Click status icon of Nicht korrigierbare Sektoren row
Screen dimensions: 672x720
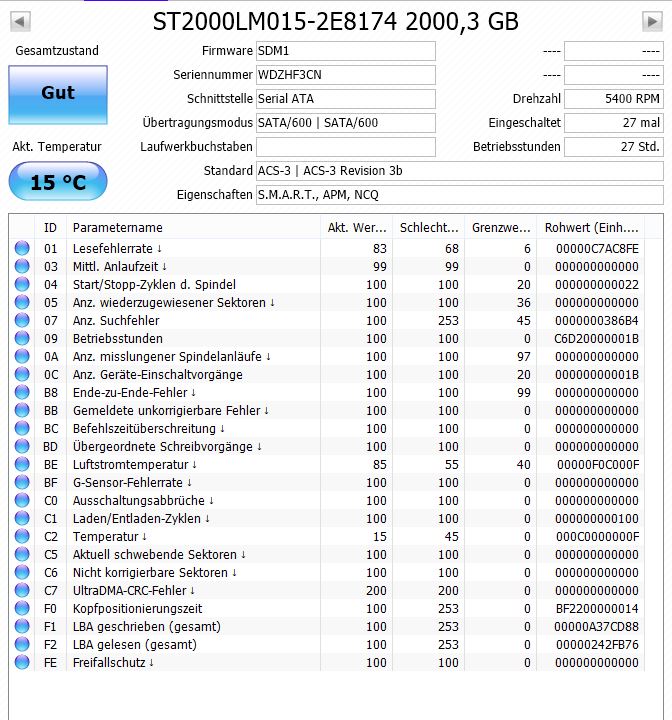pyautogui.click(x=22, y=572)
